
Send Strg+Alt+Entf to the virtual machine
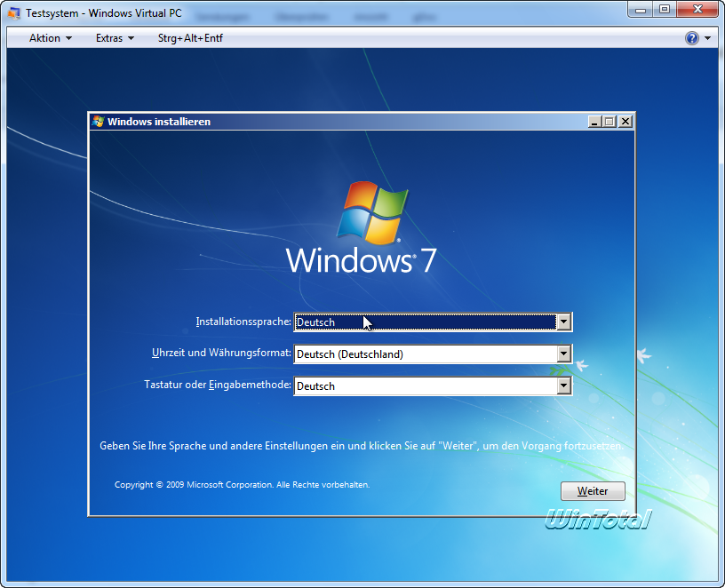pyautogui.click(x=190, y=38)
